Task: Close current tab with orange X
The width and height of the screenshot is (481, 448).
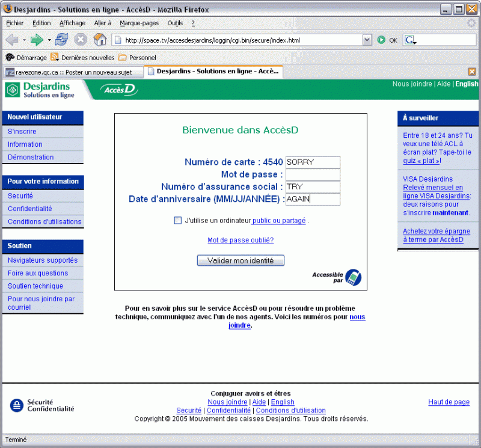Action: click(x=472, y=72)
